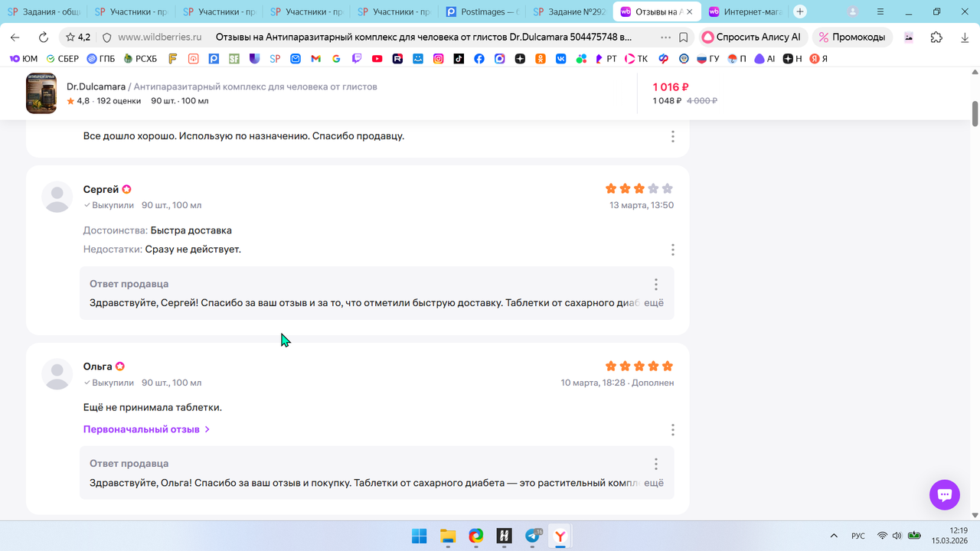The image size is (980, 551).
Task: Open the Google bookmark icon
Action: point(336,58)
